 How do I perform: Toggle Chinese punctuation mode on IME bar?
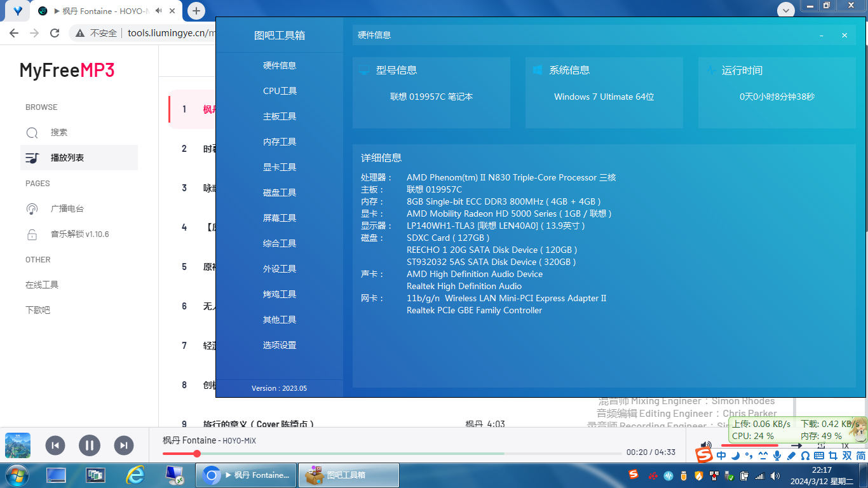point(749,456)
